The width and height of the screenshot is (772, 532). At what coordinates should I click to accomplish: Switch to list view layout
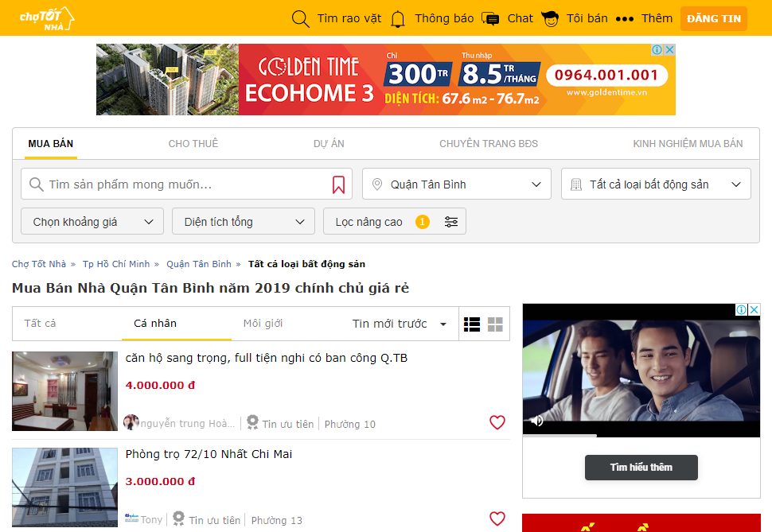(x=472, y=324)
